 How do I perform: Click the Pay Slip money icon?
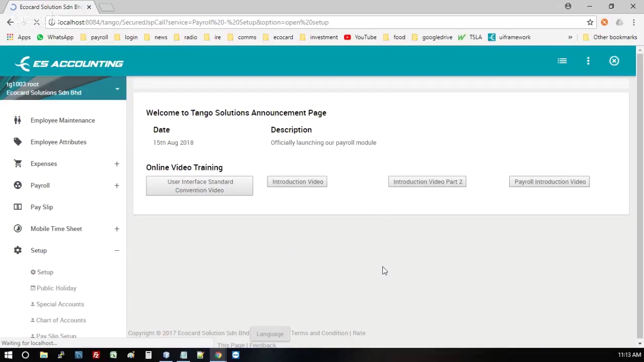click(x=18, y=207)
